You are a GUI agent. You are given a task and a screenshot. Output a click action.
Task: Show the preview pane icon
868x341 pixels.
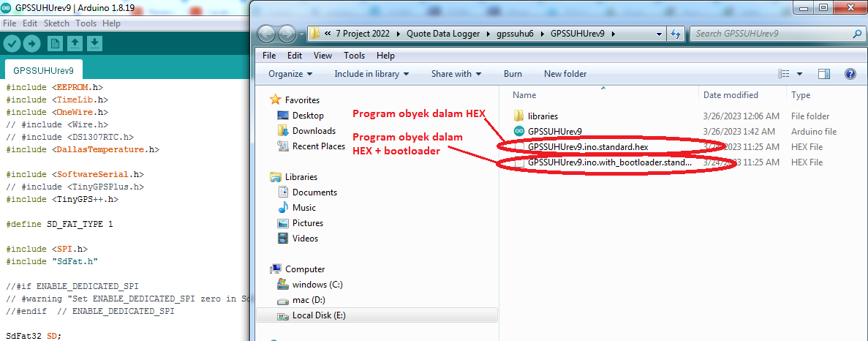(x=824, y=74)
